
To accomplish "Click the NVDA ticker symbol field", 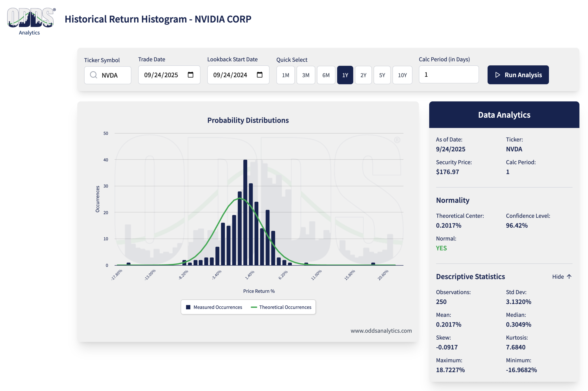I will point(112,75).
